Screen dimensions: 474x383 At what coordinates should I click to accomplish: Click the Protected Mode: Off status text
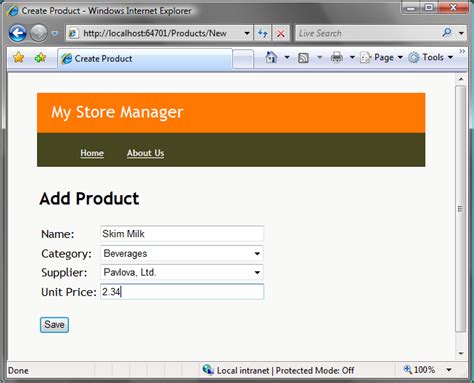tap(315, 370)
